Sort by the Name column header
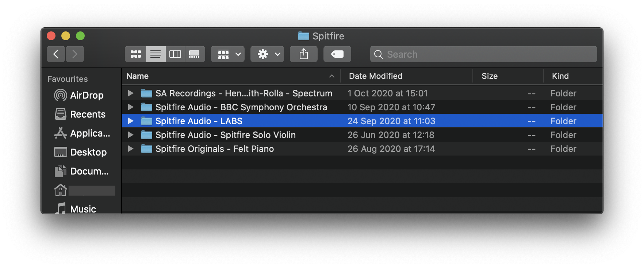This screenshot has width=644, height=268. pos(231,76)
